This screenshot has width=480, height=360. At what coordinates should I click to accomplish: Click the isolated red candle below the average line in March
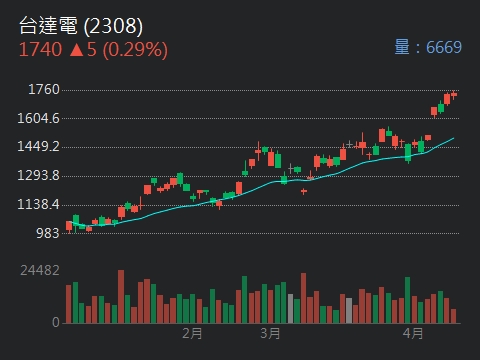coord(304,191)
